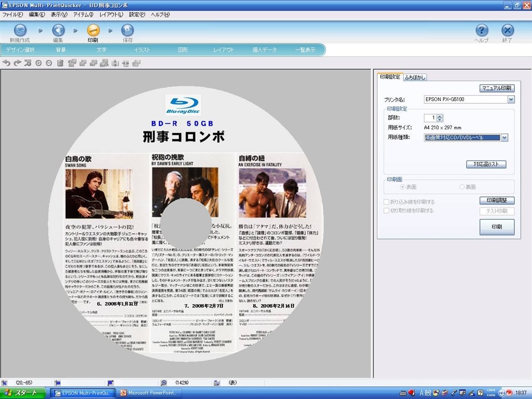Click the large 印刷 print button
The image size is (532, 399).
click(497, 227)
